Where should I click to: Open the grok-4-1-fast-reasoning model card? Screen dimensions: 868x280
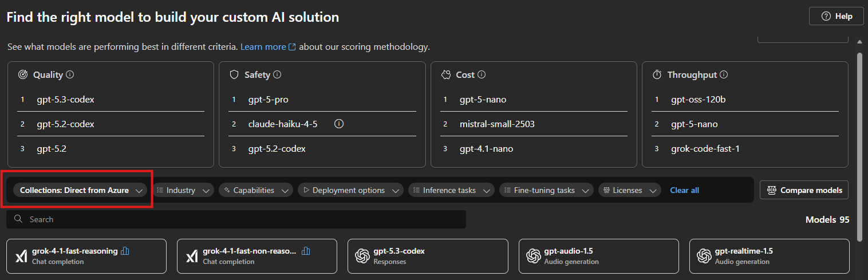(x=86, y=256)
